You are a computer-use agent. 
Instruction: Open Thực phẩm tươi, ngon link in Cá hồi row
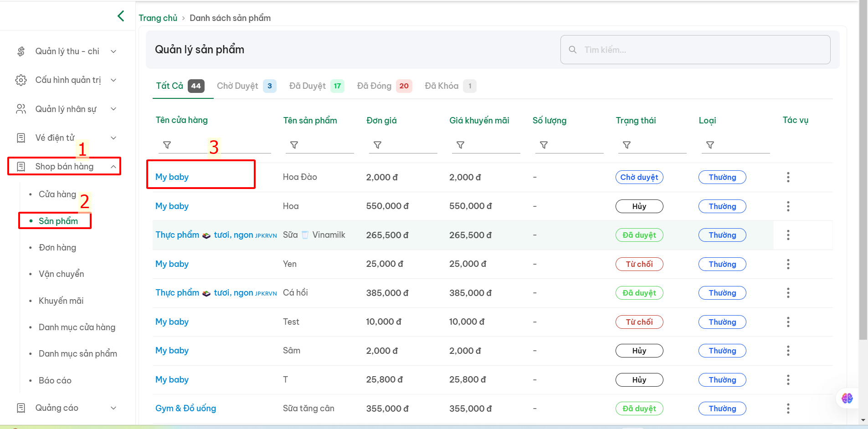click(216, 293)
